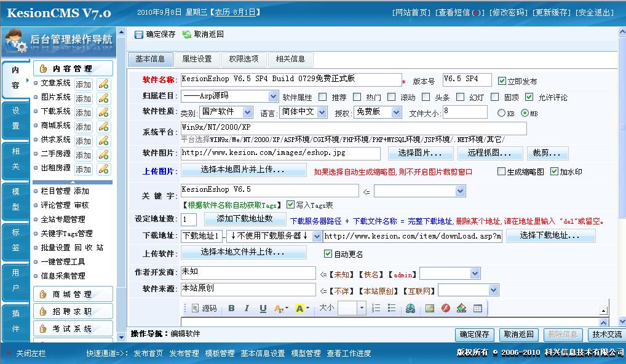Open font 大小 size dropdown in editor
The image size is (626, 364).
tap(362, 308)
